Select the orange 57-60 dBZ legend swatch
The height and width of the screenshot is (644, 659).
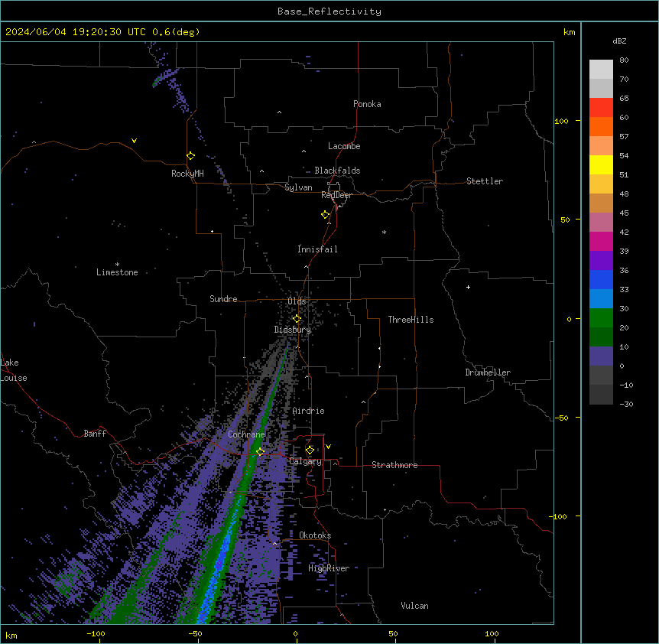pyautogui.click(x=601, y=126)
